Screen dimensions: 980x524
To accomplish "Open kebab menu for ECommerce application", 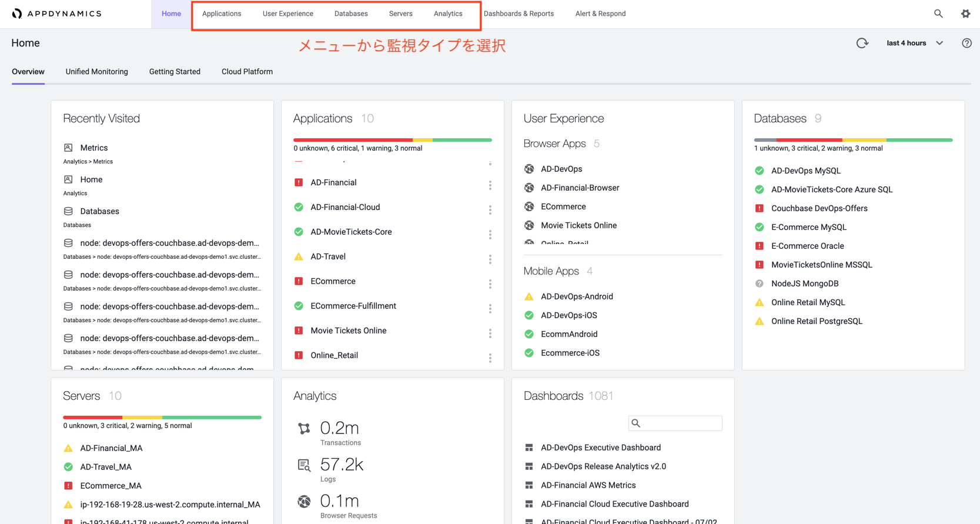I will [x=490, y=284].
